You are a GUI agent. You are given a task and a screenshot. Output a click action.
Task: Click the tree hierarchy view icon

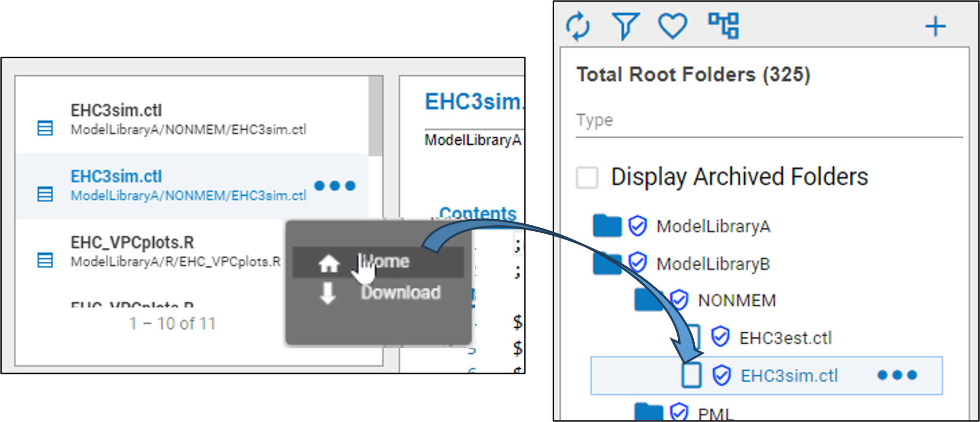pos(724,25)
